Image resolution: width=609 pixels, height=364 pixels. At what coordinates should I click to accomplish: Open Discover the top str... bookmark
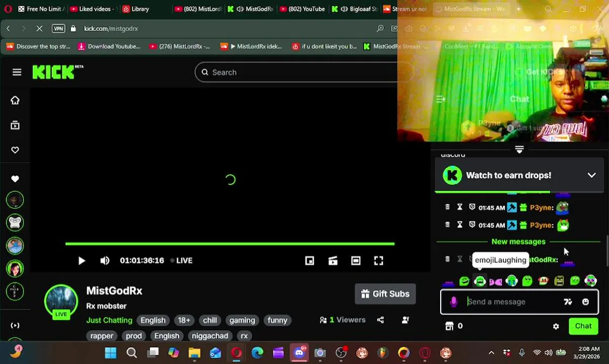tap(38, 47)
